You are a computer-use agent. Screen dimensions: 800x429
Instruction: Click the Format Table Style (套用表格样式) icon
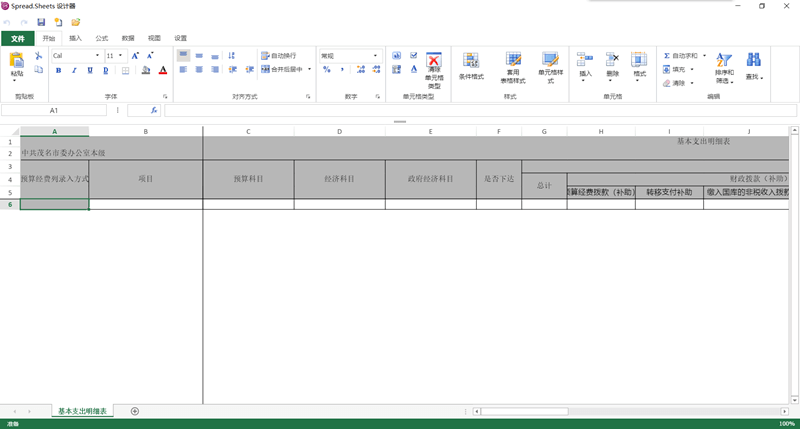click(x=513, y=65)
